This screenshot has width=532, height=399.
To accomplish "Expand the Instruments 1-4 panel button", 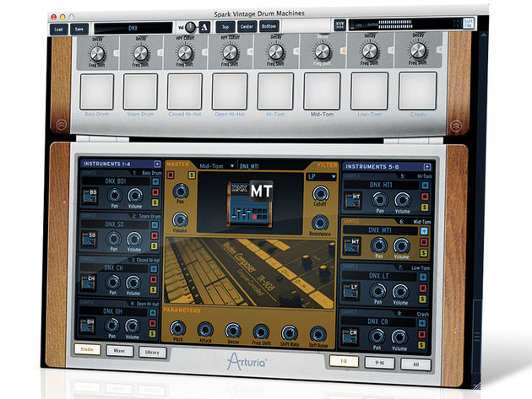I will tap(157, 164).
